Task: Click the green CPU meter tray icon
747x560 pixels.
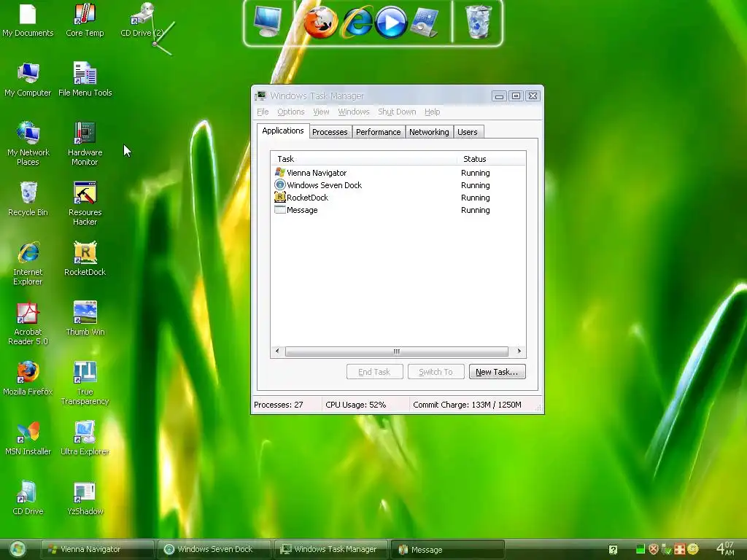Action: [x=640, y=549]
